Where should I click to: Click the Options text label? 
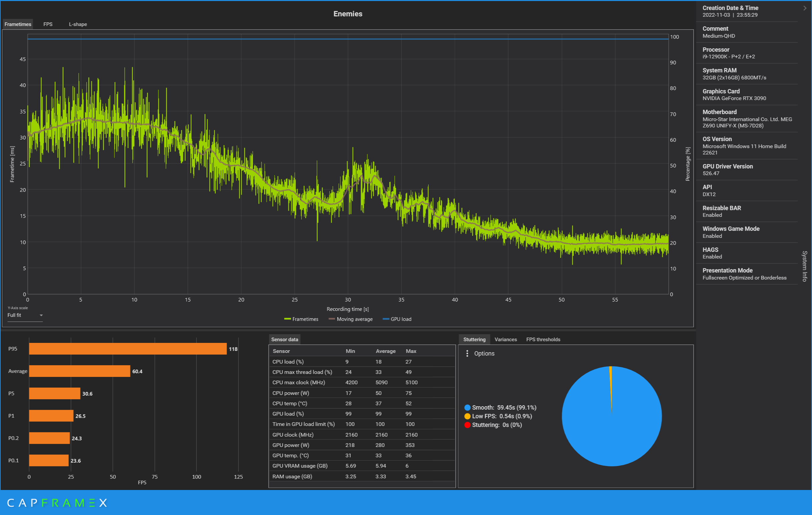coord(484,353)
